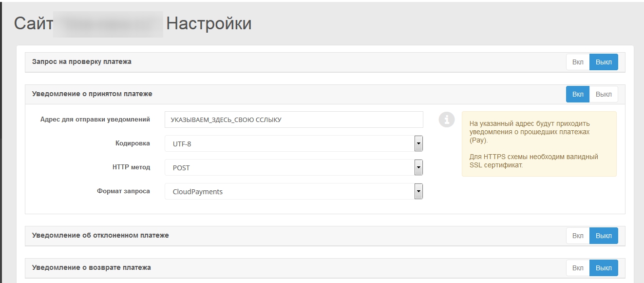Click Вкл for accepted payment notification
Viewport: 644px width, 283px height.
coord(578,94)
